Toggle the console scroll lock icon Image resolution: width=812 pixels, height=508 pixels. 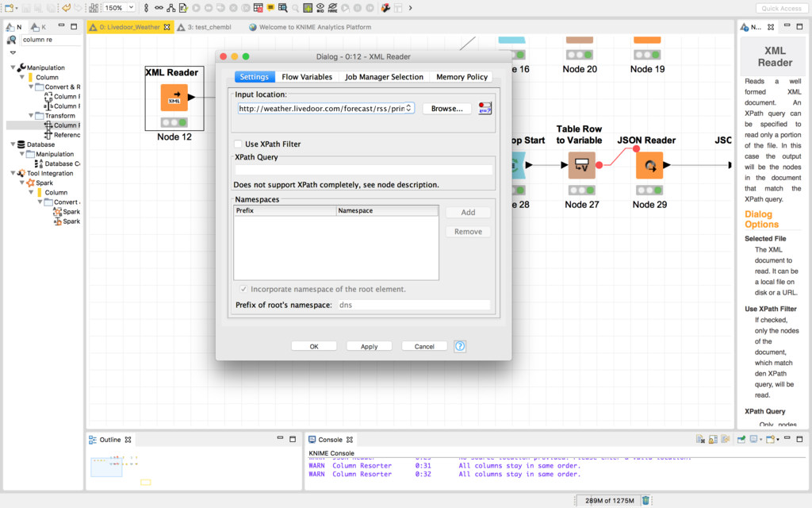pyautogui.click(x=713, y=440)
